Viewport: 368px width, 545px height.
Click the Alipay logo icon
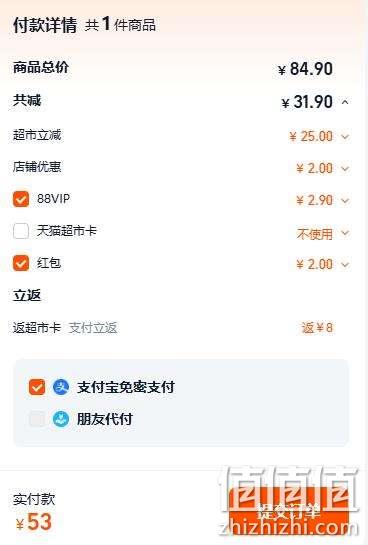click(x=61, y=387)
